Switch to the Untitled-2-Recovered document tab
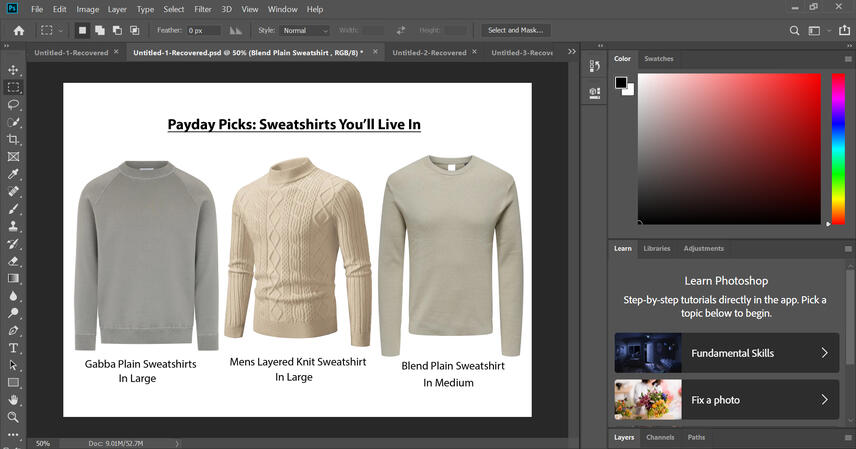The height and width of the screenshot is (449, 856). [x=429, y=52]
